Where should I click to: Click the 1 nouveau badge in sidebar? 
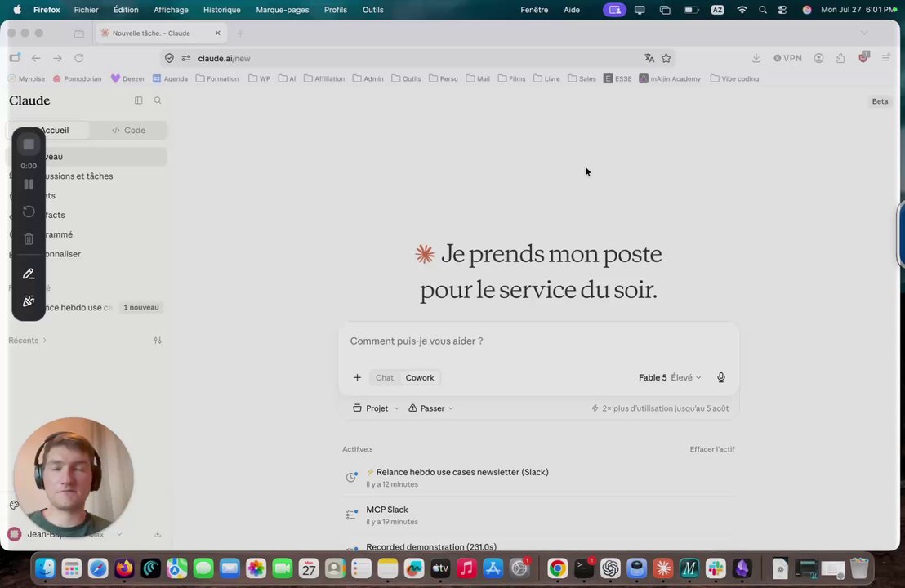click(x=140, y=308)
